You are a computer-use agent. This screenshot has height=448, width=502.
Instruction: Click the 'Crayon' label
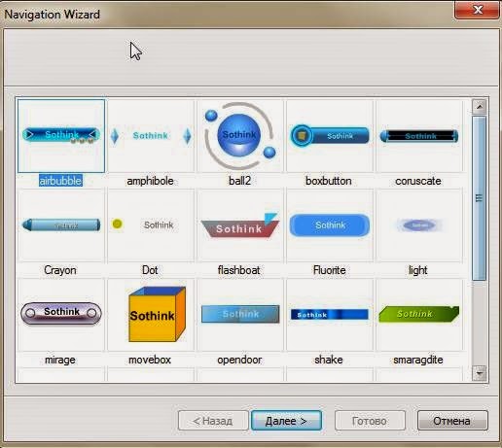pyautogui.click(x=60, y=270)
